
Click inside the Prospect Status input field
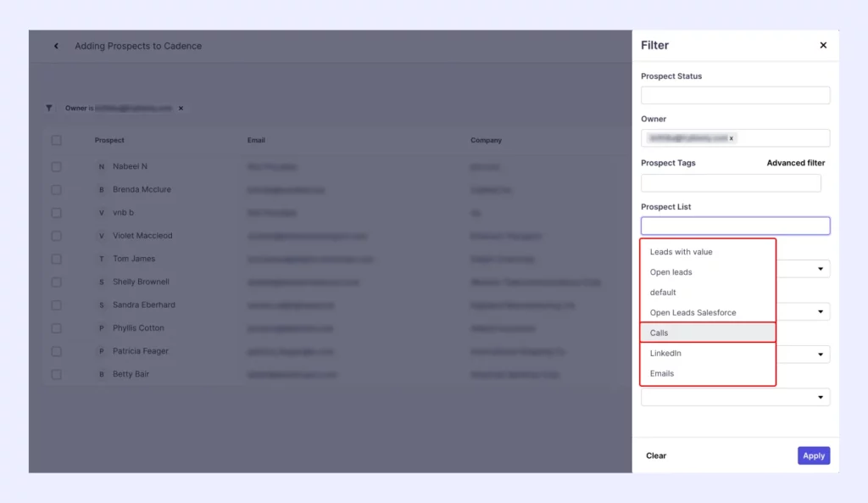(x=734, y=94)
